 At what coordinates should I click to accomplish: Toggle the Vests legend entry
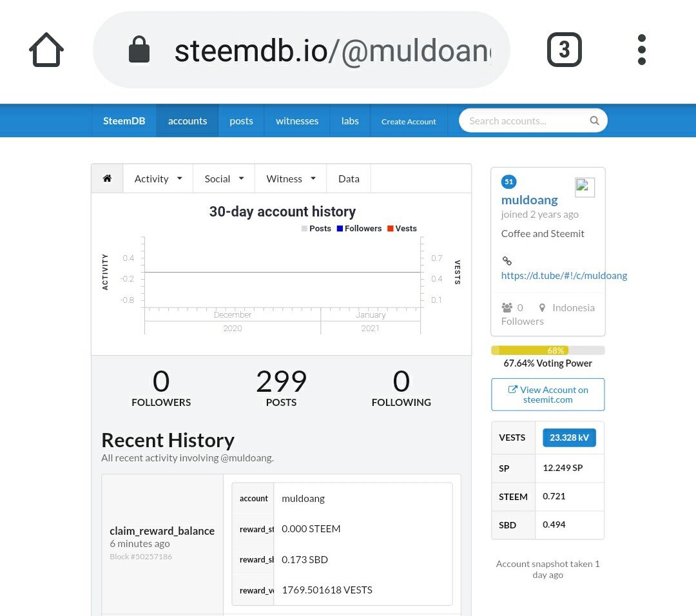[x=401, y=229]
